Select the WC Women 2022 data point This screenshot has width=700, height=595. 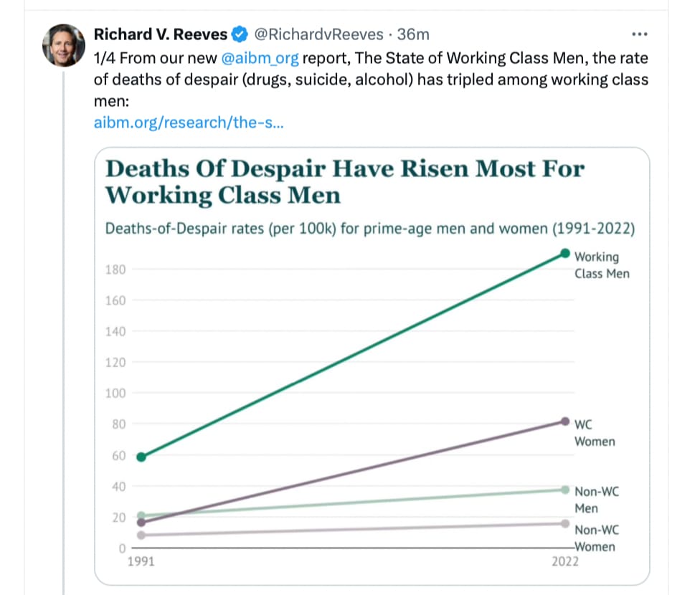(564, 422)
